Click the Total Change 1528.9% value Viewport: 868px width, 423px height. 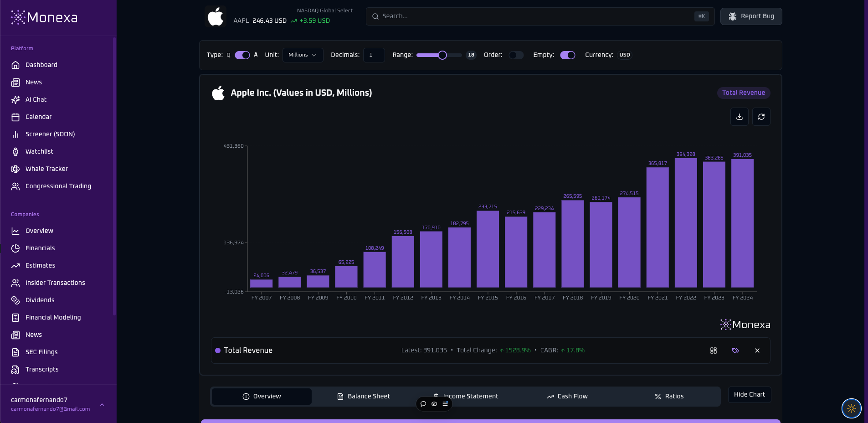pos(515,351)
